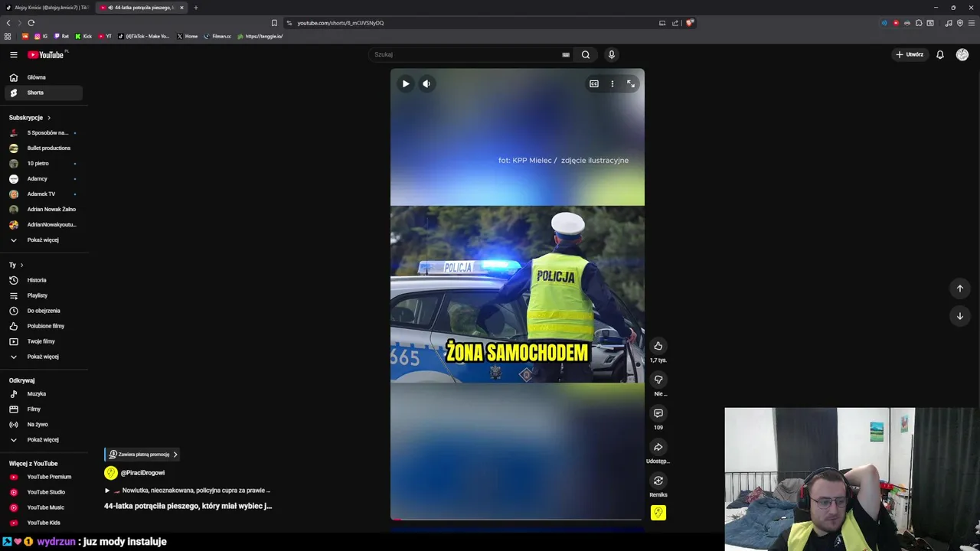Open the 5 Sposobów na... subscription

coord(44,132)
